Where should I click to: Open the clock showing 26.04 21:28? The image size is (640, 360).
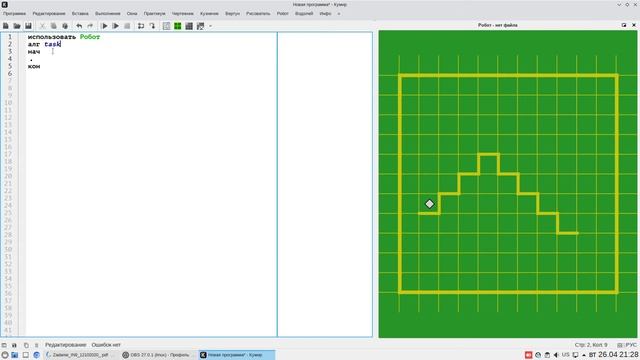pos(613,355)
